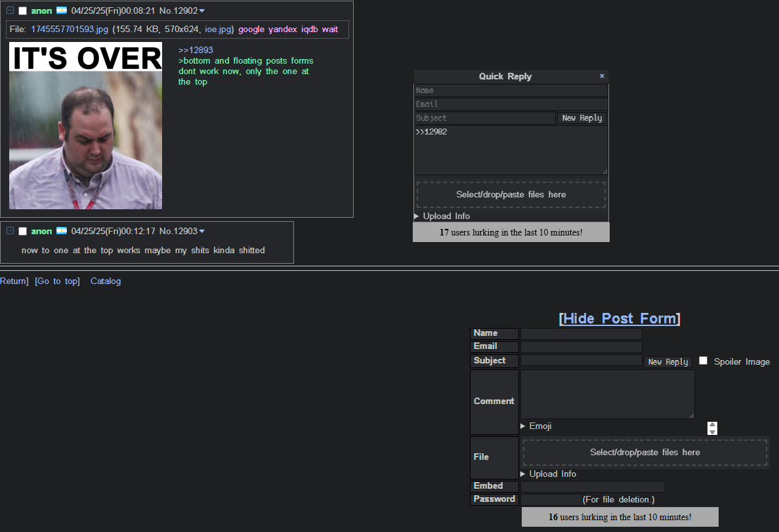Collapse post No.12902 with minus icon

(x=11, y=11)
